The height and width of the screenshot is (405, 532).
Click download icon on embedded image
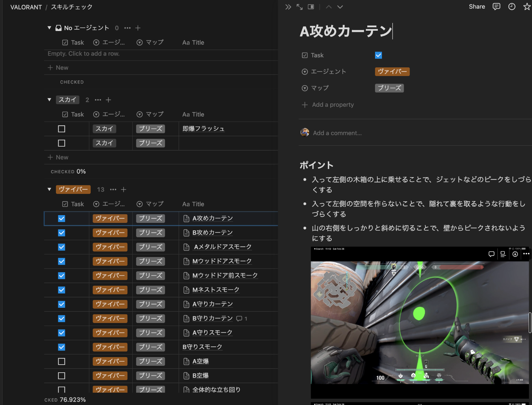click(515, 254)
